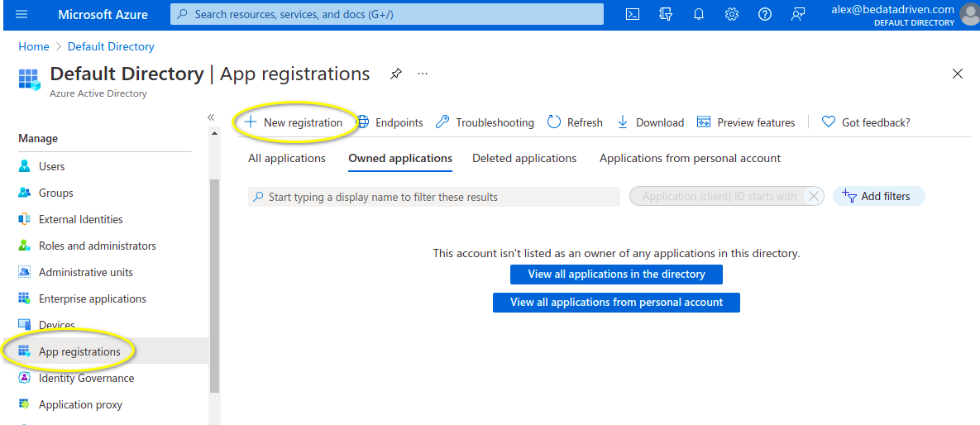The height and width of the screenshot is (425, 980).
Task: Collapse the sidebar with double chevron
Action: point(211,117)
